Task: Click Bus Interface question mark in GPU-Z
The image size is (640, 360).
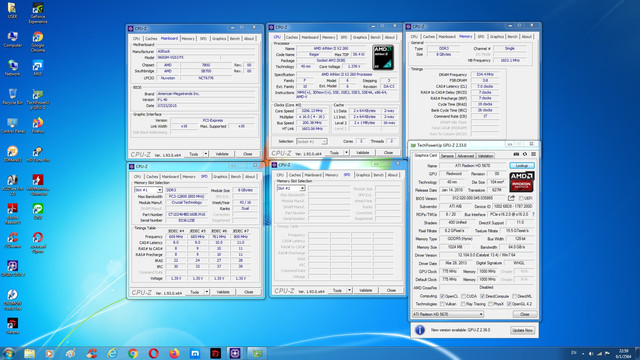Action: (533, 214)
